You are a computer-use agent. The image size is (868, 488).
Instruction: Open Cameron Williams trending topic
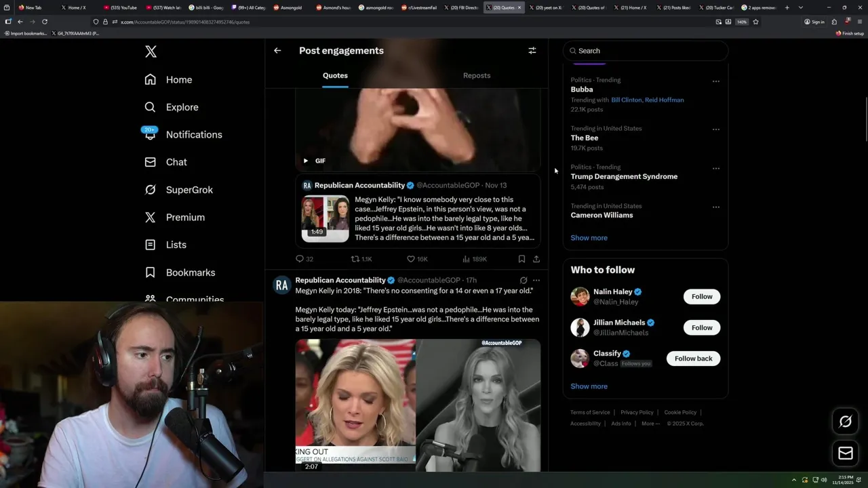601,215
